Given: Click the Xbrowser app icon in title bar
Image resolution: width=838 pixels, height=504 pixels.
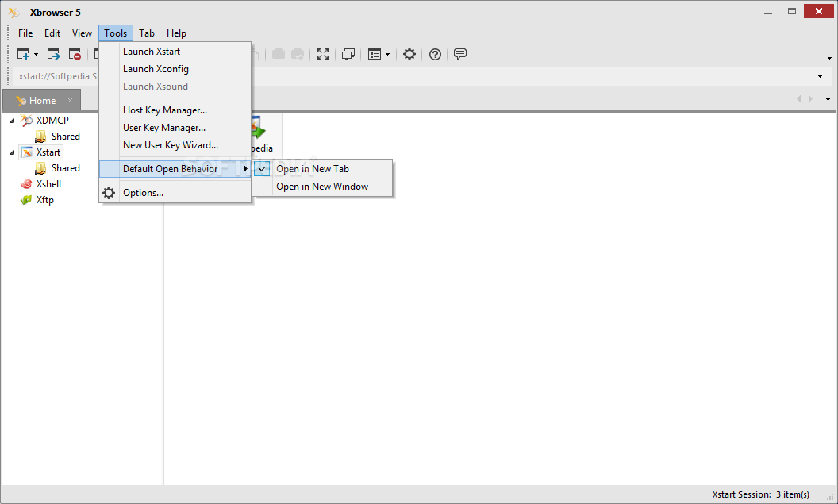Looking at the screenshot, I should click(x=14, y=12).
